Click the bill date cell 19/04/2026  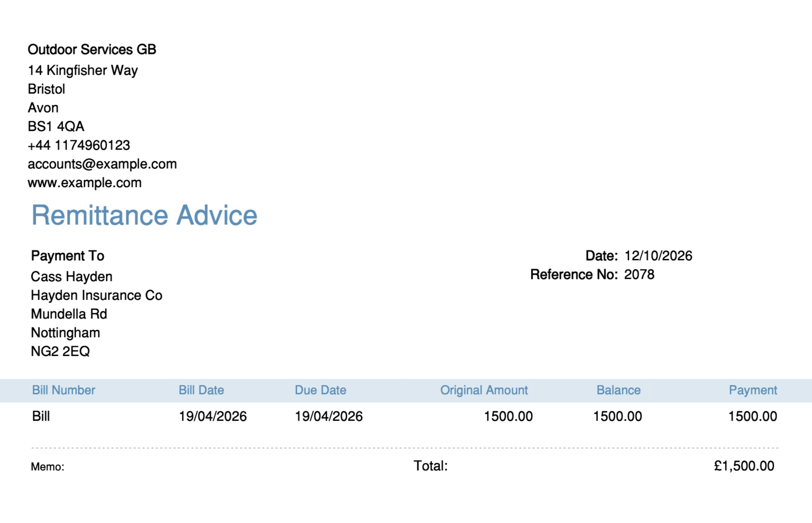pos(213,416)
